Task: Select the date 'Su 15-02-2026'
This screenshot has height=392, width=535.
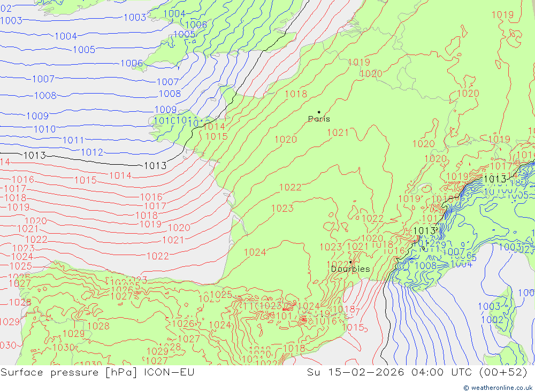Action: click(355, 372)
